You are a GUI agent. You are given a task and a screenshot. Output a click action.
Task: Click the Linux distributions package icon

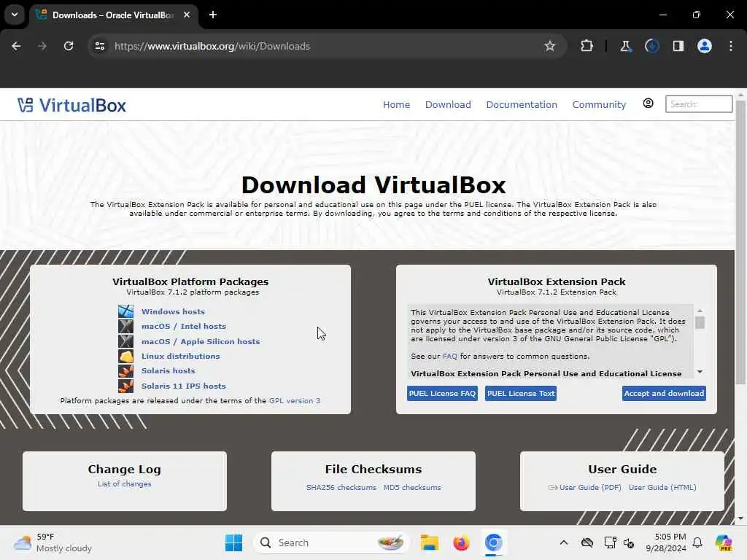pyautogui.click(x=125, y=356)
